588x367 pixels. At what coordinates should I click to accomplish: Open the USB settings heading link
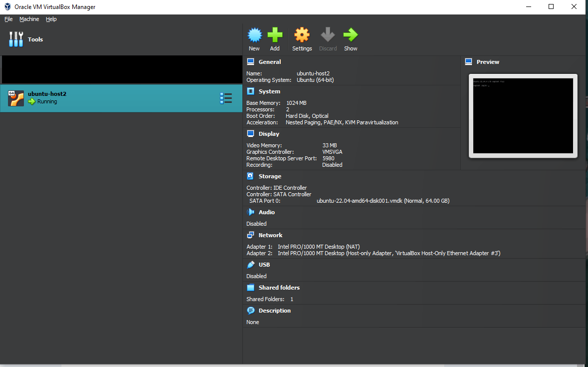[264, 265]
